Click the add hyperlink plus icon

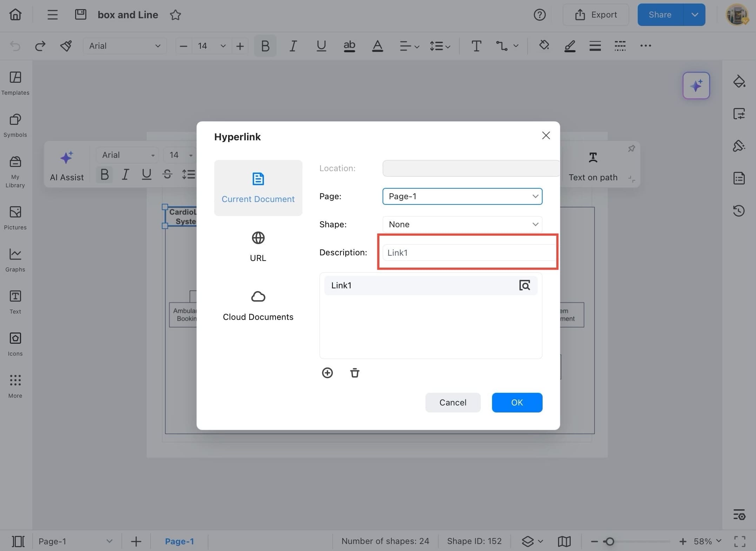tap(327, 372)
